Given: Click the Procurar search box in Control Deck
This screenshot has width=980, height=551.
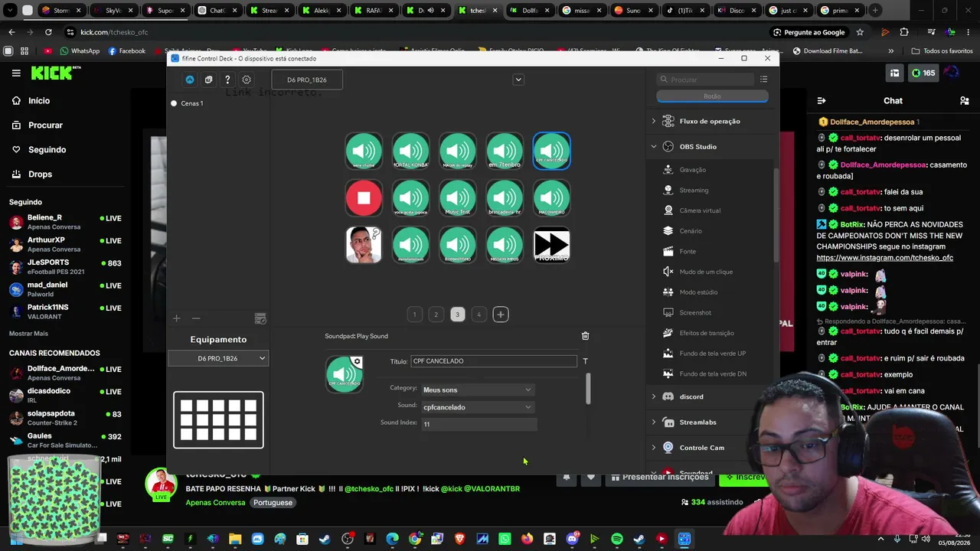Looking at the screenshot, I should pyautogui.click(x=706, y=80).
